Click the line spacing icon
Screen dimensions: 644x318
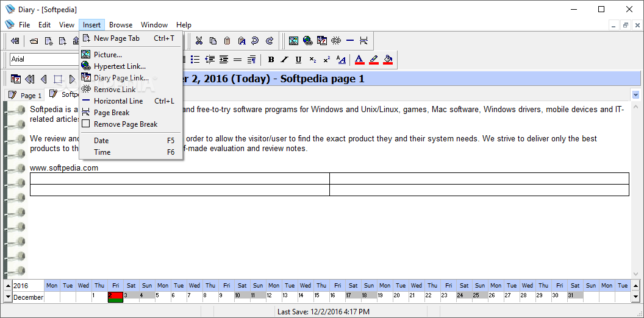[x=237, y=60]
